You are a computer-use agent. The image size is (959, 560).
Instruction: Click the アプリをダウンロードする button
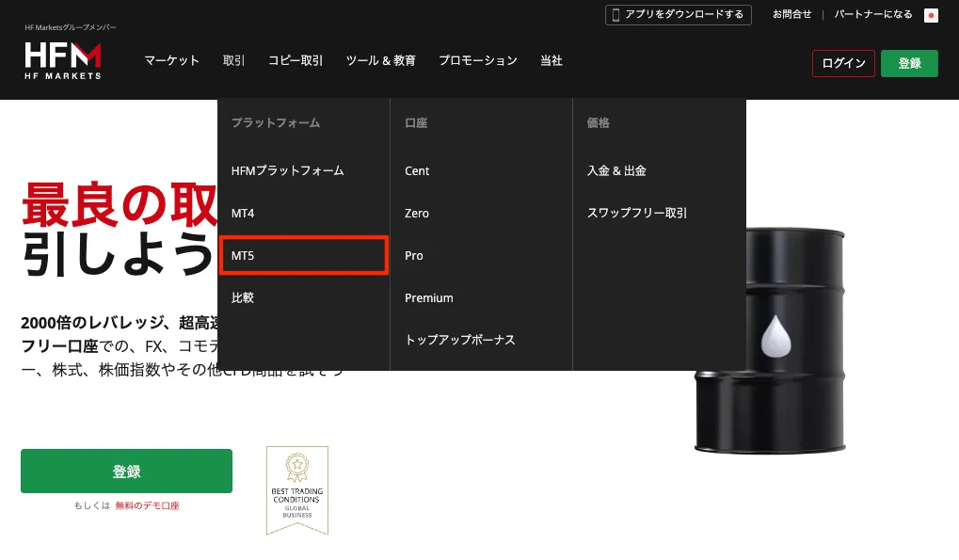coord(679,15)
